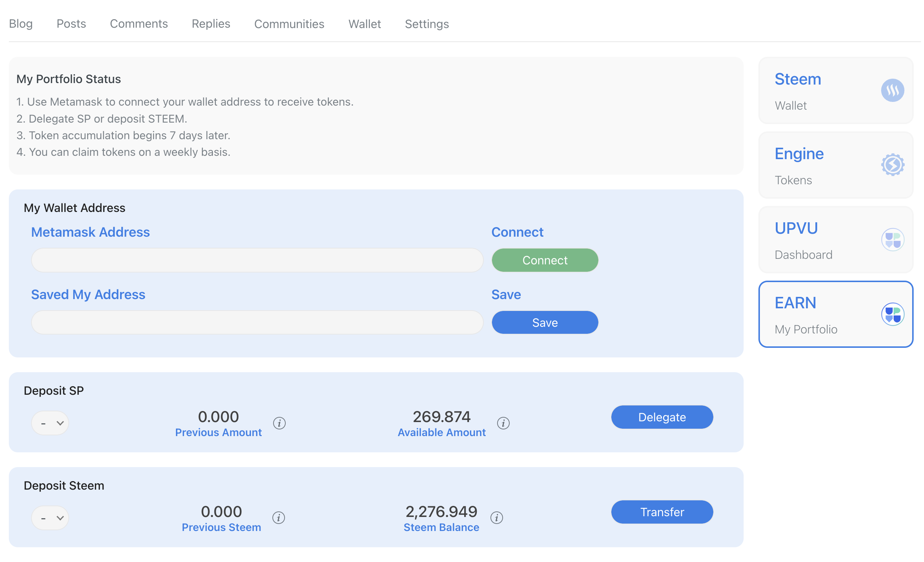This screenshot has height=562, width=924.
Task: Click the EARN My Portfolio logo icon
Action: (x=892, y=314)
